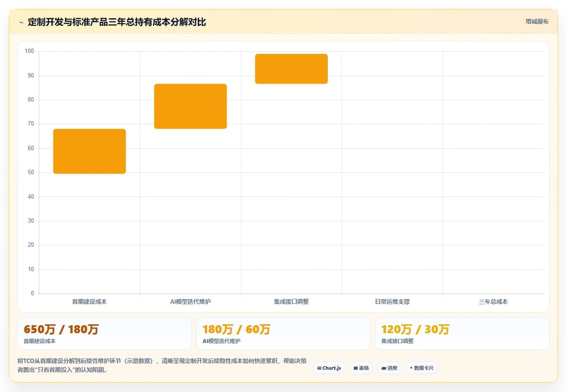Click the x-axis label 集成接口调整
567x392 pixels.
tap(291, 302)
